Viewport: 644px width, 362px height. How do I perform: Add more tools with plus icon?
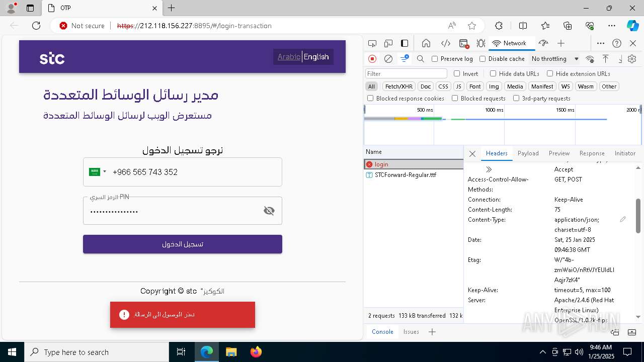561,43
